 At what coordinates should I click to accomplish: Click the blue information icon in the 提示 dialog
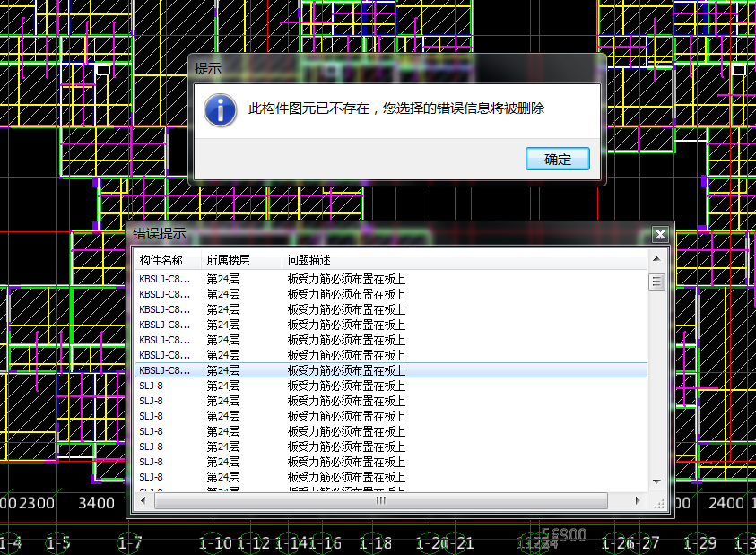point(221,110)
